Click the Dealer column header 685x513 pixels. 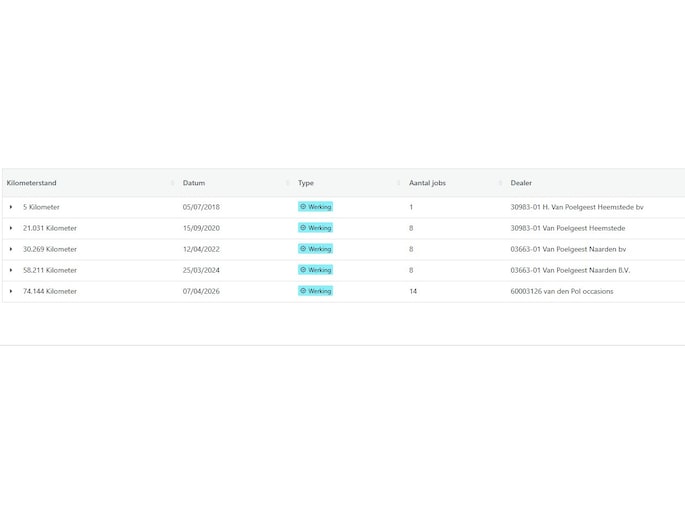point(521,183)
